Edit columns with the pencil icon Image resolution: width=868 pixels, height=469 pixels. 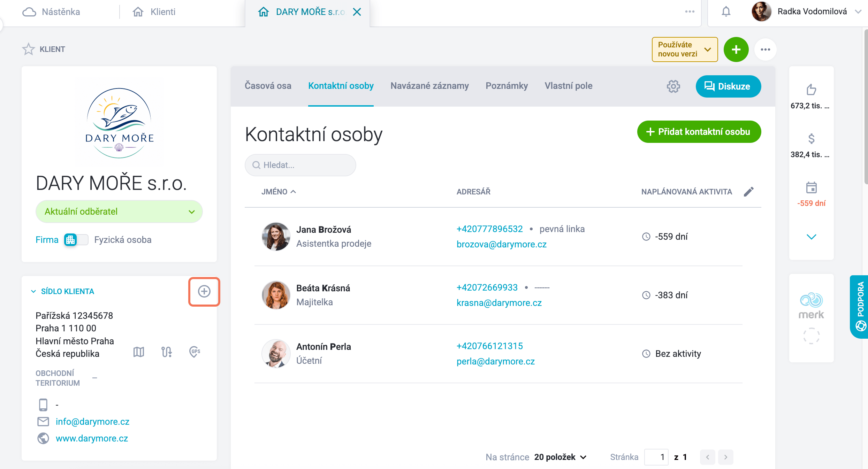pyautogui.click(x=748, y=192)
